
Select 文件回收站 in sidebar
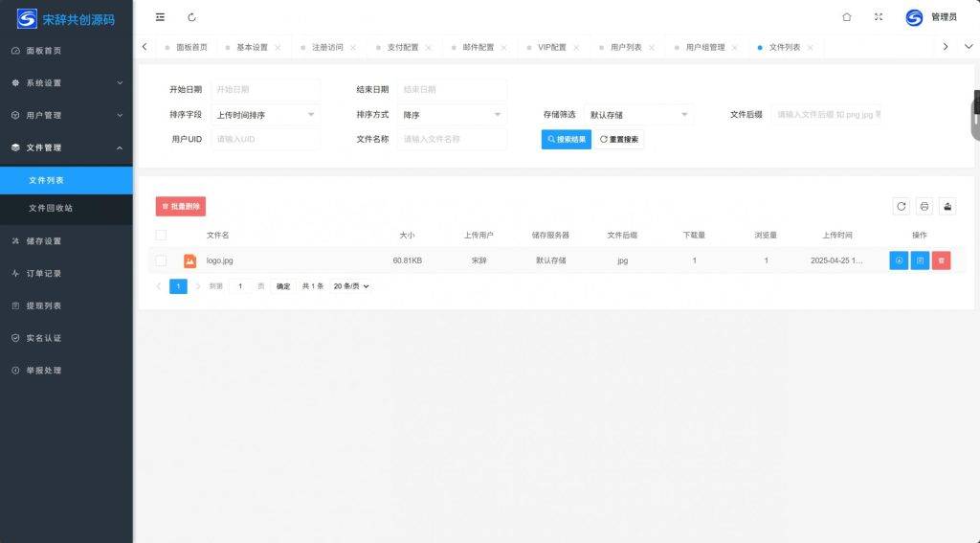click(x=66, y=208)
